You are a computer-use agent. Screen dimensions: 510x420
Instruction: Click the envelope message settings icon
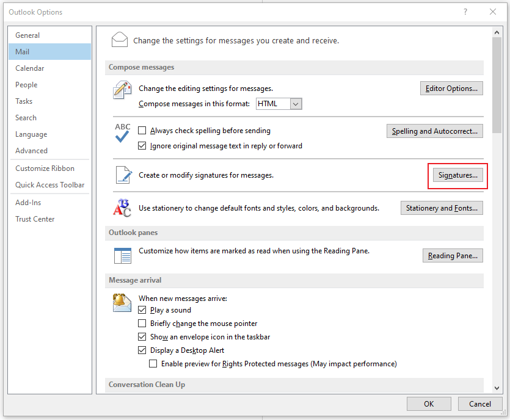pyautogui.click(x=119, y=39)
